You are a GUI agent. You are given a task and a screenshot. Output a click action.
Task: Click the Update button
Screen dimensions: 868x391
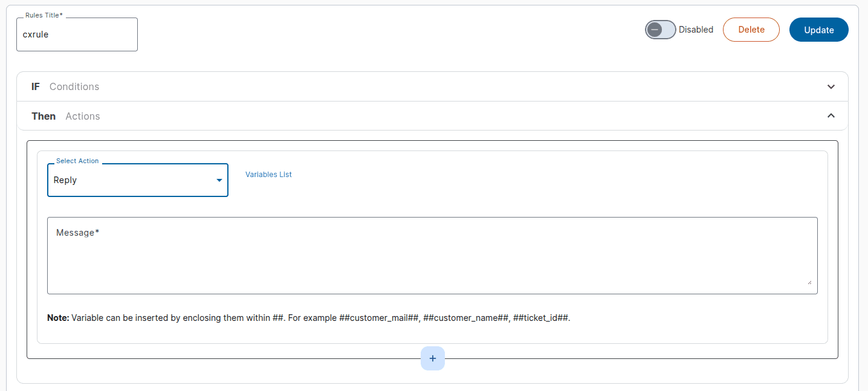point(819,30)
